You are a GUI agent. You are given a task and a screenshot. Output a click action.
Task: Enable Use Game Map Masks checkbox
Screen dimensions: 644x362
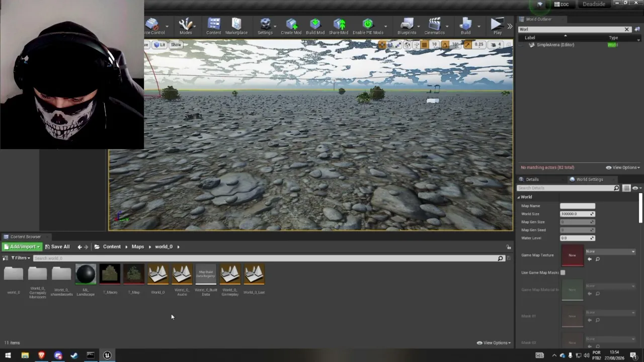562,273
